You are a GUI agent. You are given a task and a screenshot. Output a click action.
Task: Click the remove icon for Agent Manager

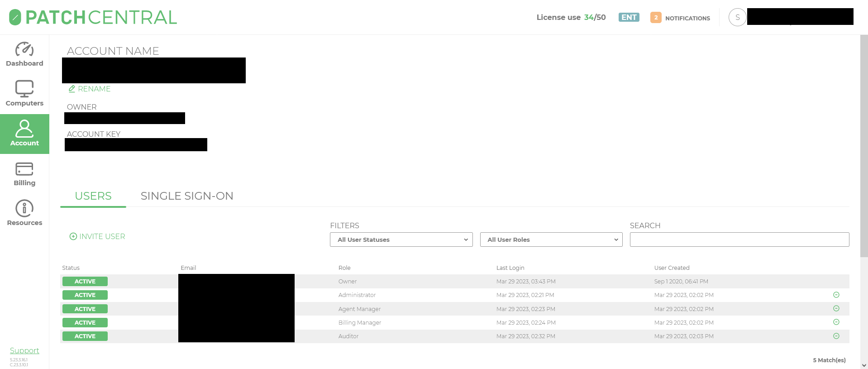tap(836, 308)
